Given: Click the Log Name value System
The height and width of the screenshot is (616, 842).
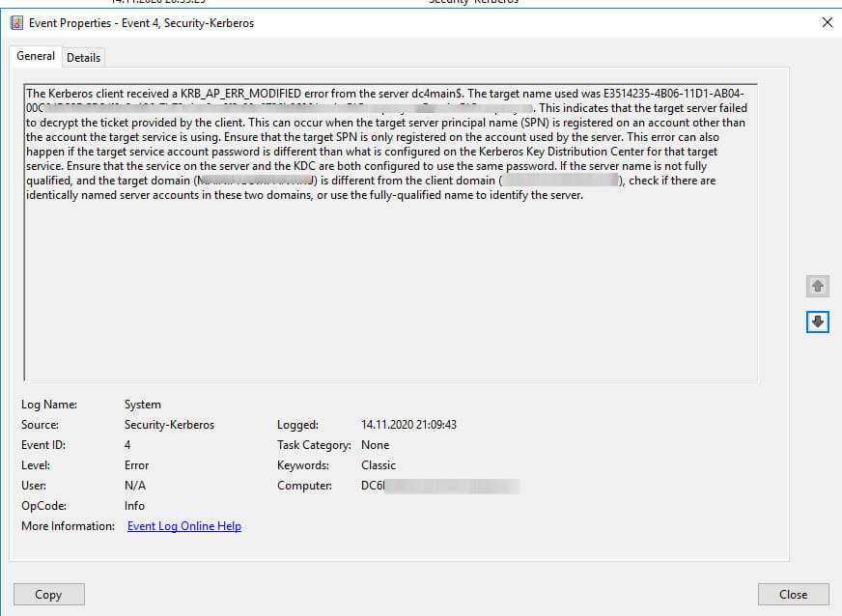Looking at the screenshot, I should [x=143, y=405].
